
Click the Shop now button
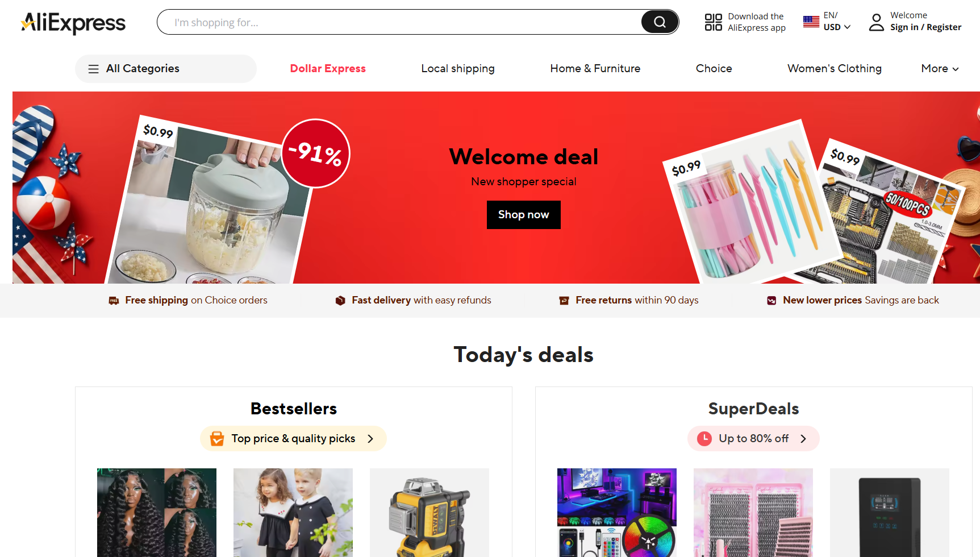pos(524,215)
